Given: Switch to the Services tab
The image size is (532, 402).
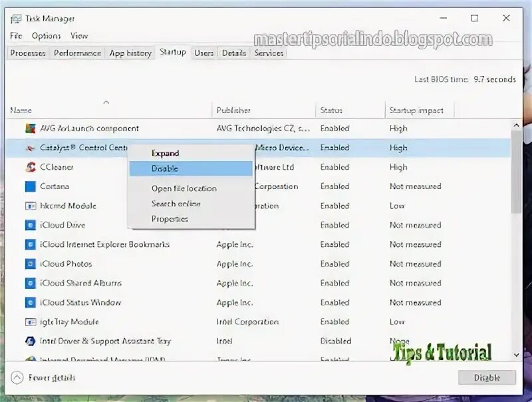Looking at the screenshot, I should click(269, 53).
